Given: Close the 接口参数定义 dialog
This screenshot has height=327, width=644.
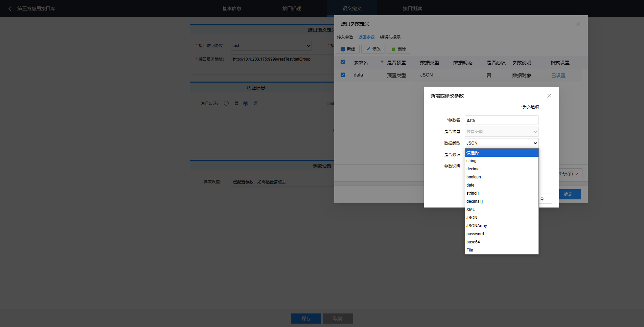Looking at the screenshot, I should (578, 24).
